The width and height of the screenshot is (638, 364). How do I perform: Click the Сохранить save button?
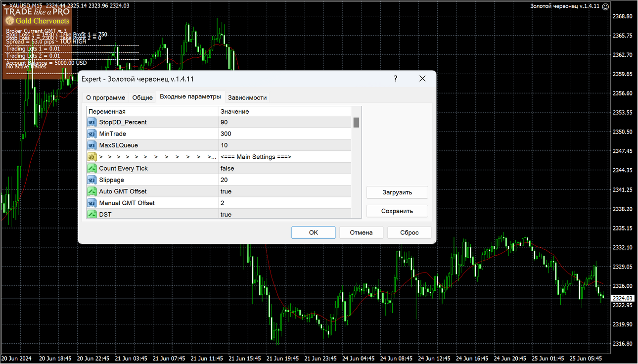397,211
